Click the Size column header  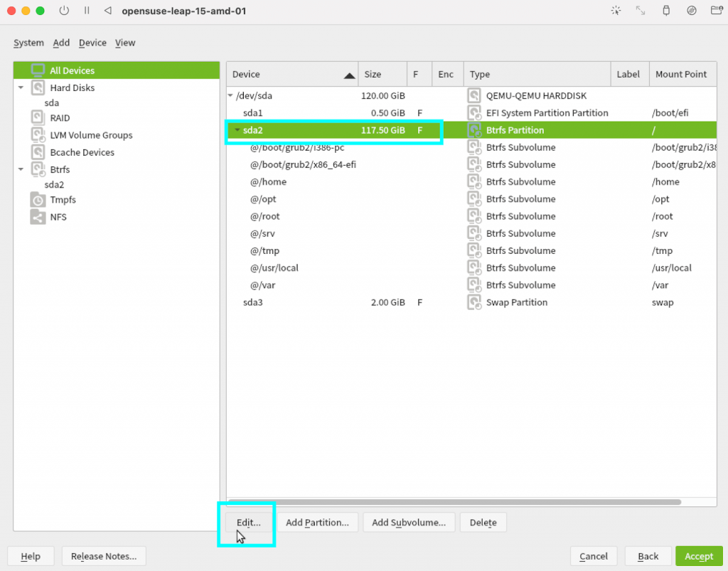pyautogui.click(x=382, y=74)
